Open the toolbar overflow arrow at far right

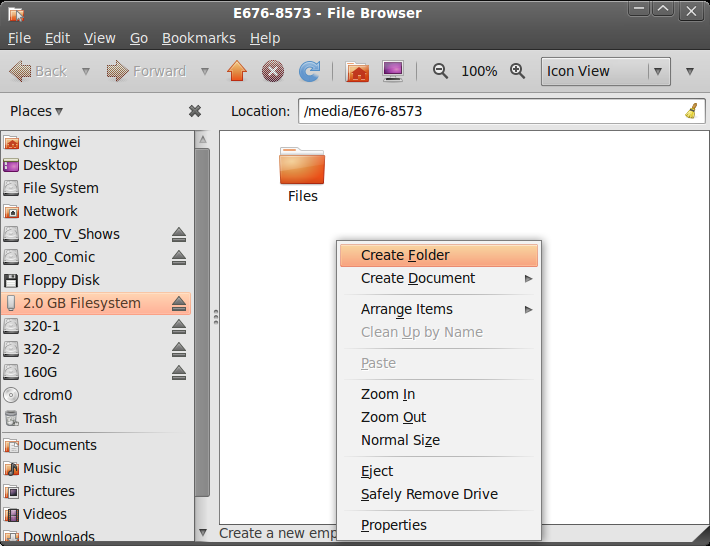coord(690,72)
